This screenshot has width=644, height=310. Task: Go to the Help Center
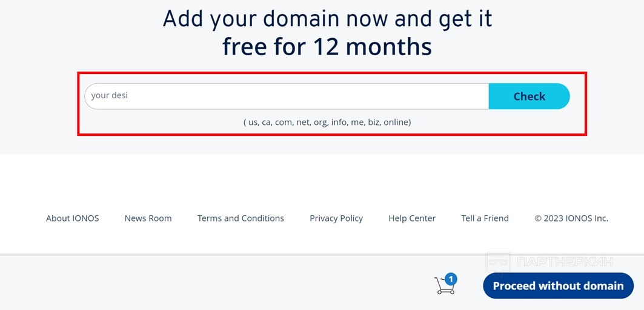pos(412,218)
